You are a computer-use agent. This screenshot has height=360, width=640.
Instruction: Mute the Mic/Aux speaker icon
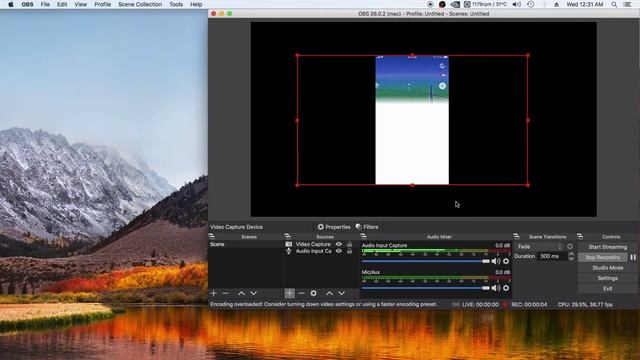[496, 288]
